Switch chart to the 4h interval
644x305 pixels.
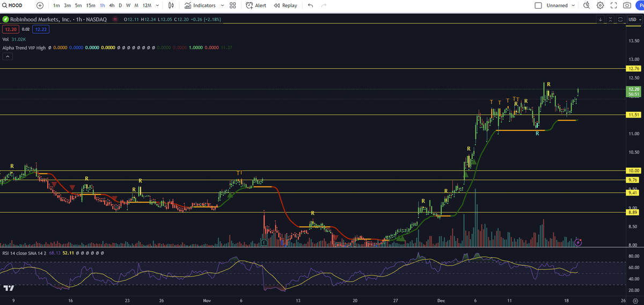point(112,5)
